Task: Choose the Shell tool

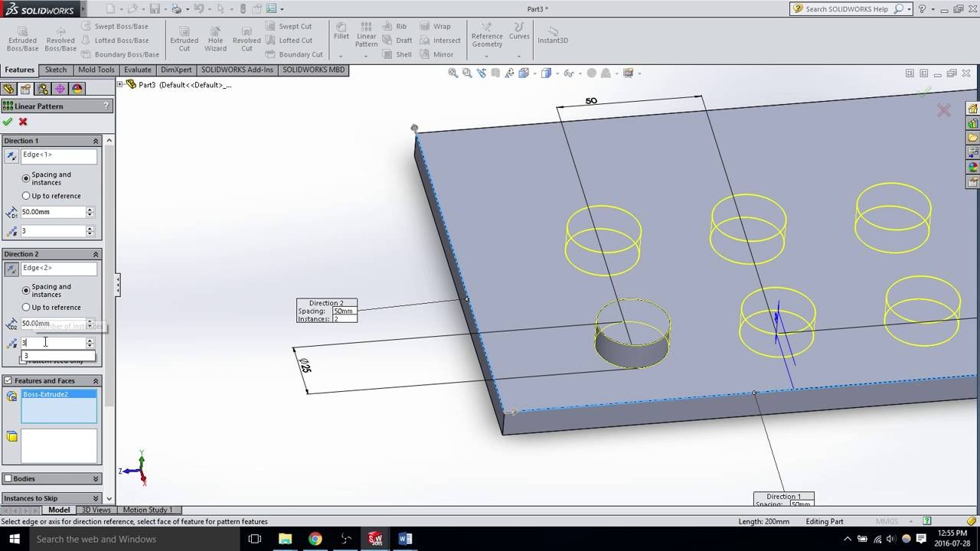Action: coord(398,54)
